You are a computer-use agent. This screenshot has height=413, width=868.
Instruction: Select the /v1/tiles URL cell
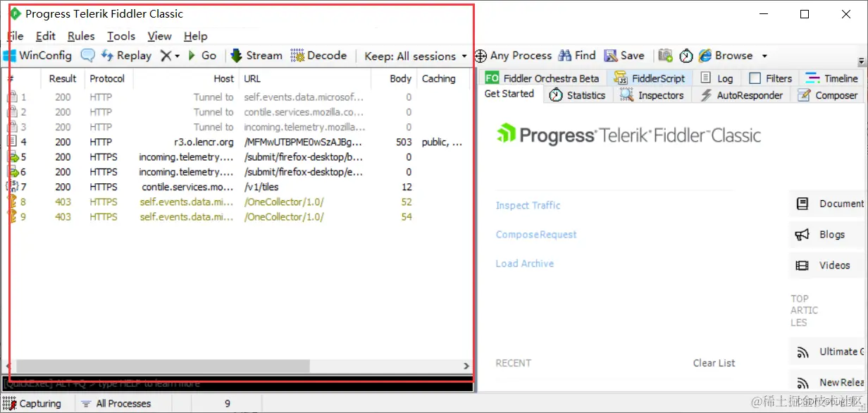(x=261, y=187)
